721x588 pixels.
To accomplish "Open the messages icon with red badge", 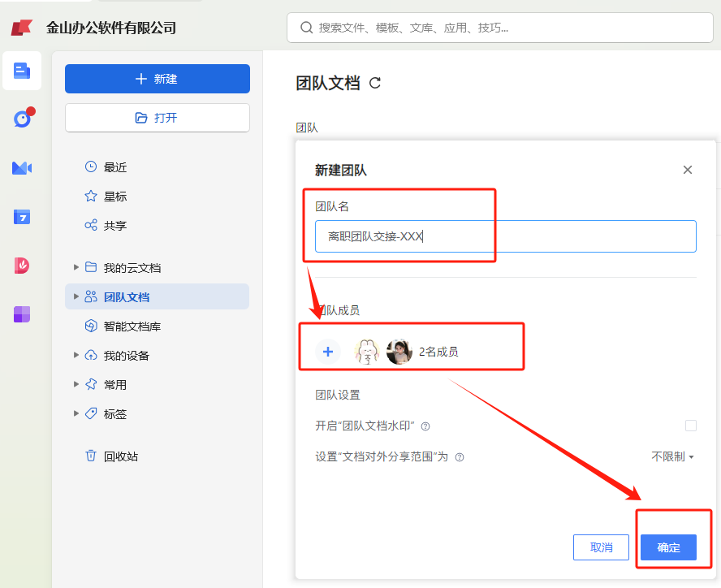I will point(22,119).
